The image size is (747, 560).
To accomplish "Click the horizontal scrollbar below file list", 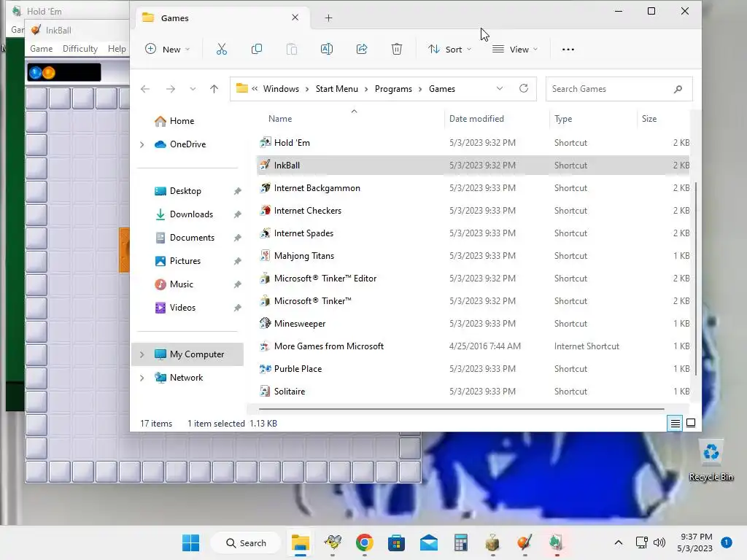I will 461,408.
